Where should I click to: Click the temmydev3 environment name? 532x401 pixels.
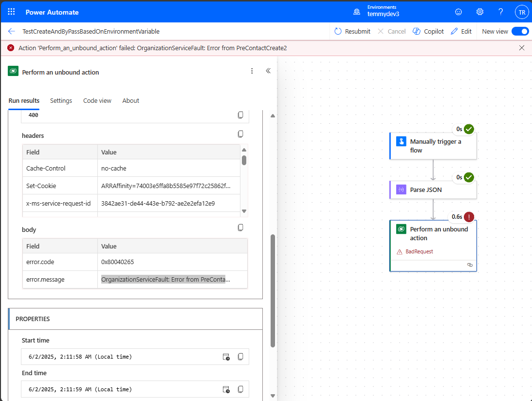click(383, 14)
